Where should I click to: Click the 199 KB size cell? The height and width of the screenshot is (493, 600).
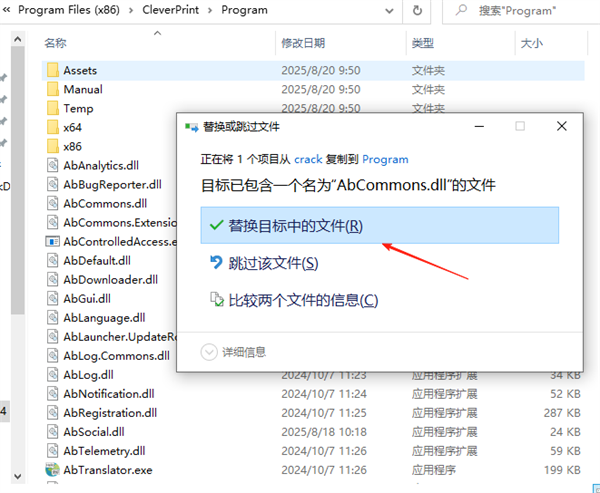562,470
